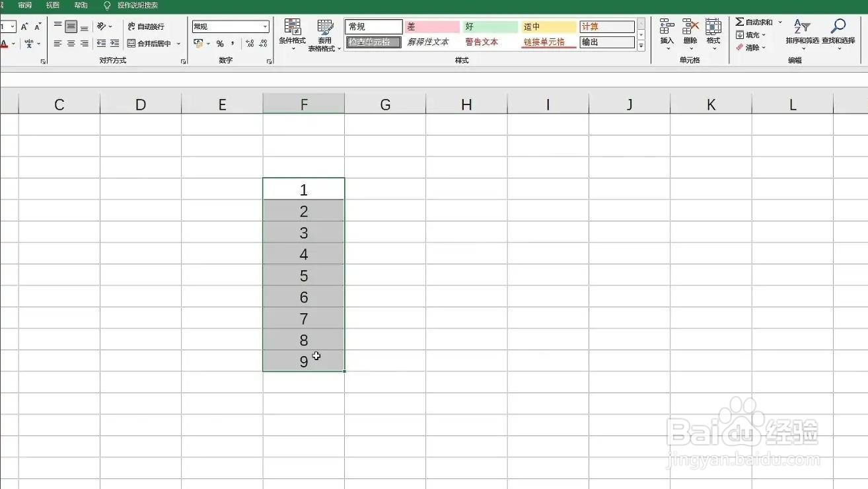868x489 pixels.
Task: Select column H header
Action: pos(466,104)
